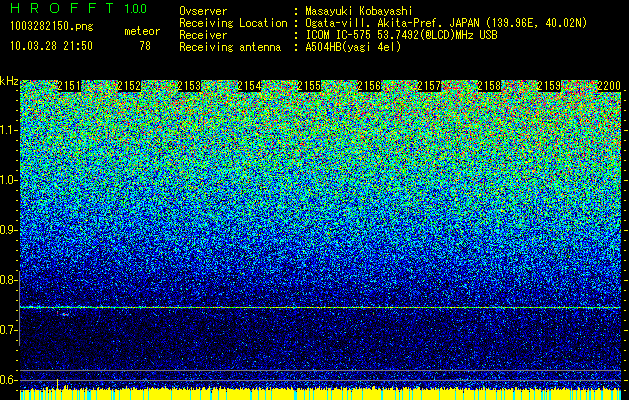Image resolution: width=629 pixels, height=400 pixels.
Task: Click the meteor count value 78
Action: tap(145, 46)
